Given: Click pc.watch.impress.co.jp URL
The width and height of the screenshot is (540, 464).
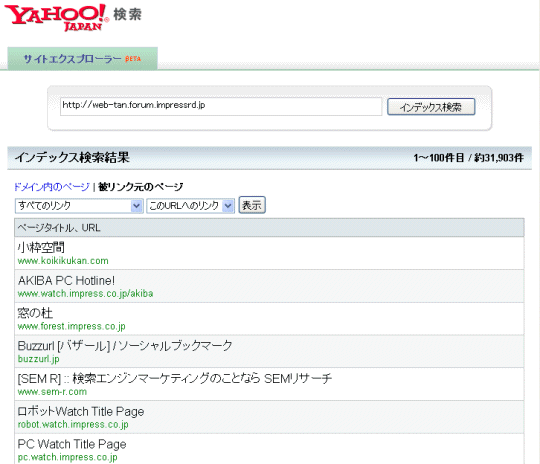Looking at the screenshot, I should coord(68,457).
